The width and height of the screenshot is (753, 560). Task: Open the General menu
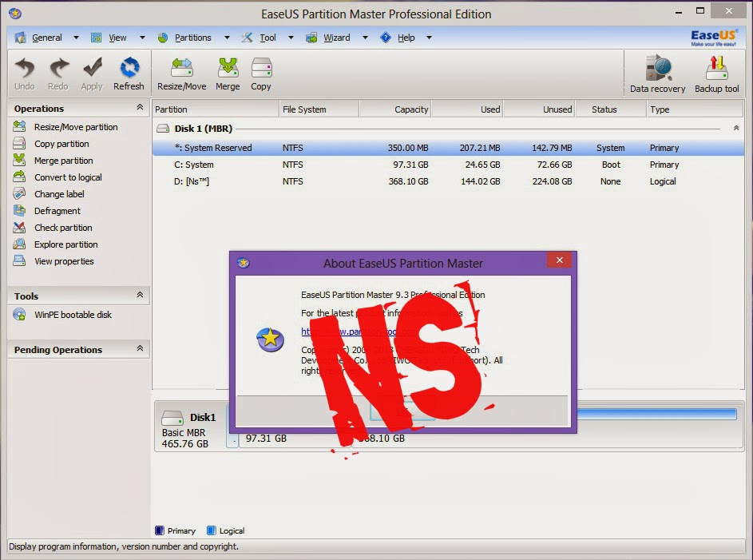tap(46, 38)
